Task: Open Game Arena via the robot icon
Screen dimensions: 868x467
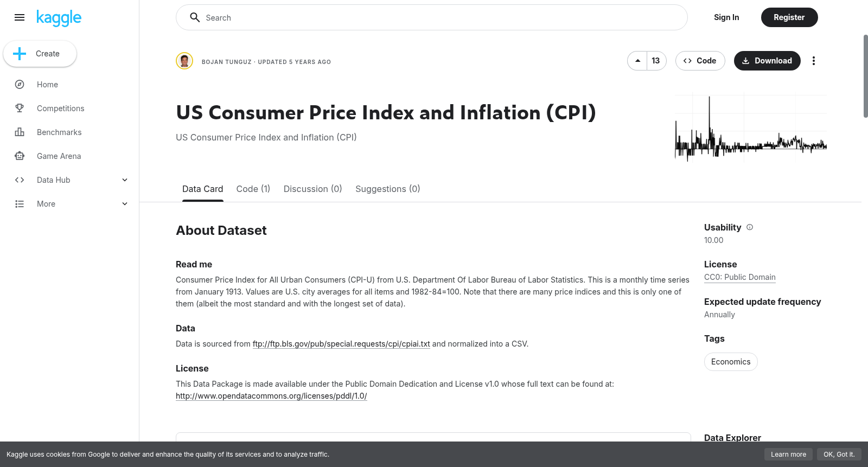Action: (20, 156)
